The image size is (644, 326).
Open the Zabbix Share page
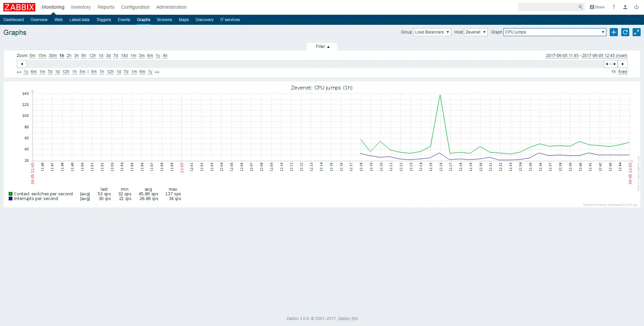pos(597,7)
